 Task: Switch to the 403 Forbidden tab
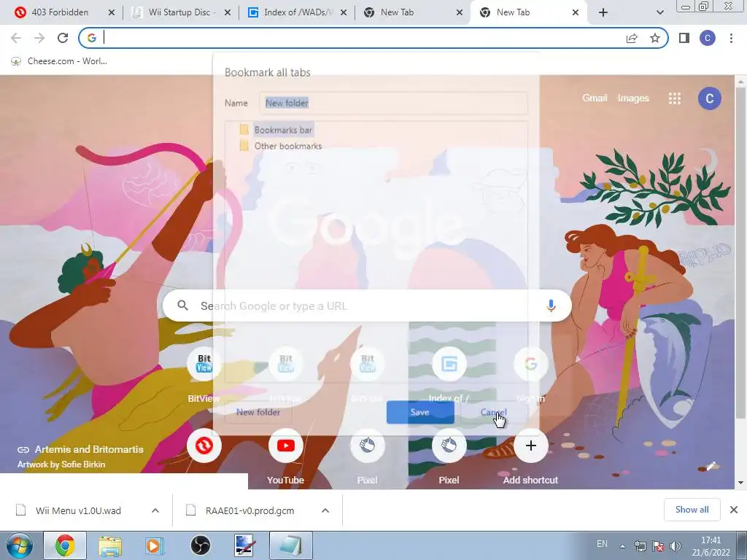click(60, 13)
